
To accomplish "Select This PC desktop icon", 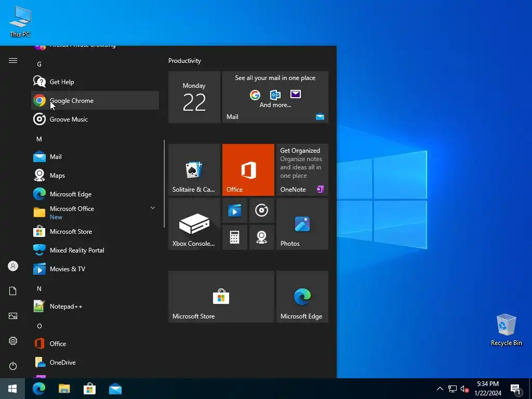I will 20,22.
